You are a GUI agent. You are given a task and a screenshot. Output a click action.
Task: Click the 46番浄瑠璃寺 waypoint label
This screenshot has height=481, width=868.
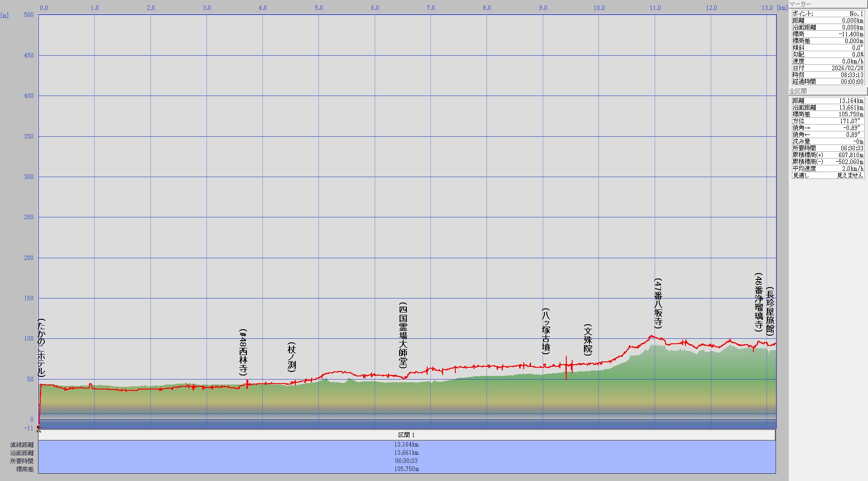758,302
